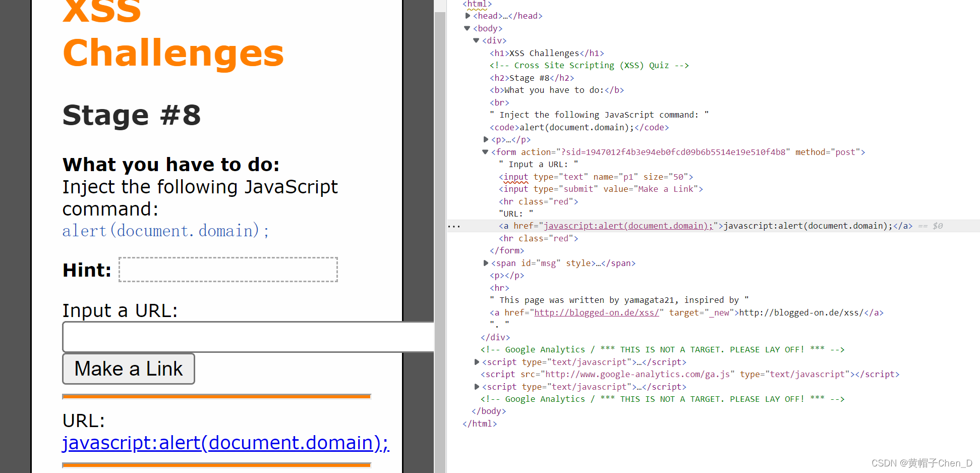The height and width of the screenshot is (473, 980).
Task: Click the Make a Link button
Action: click(129, 369)
